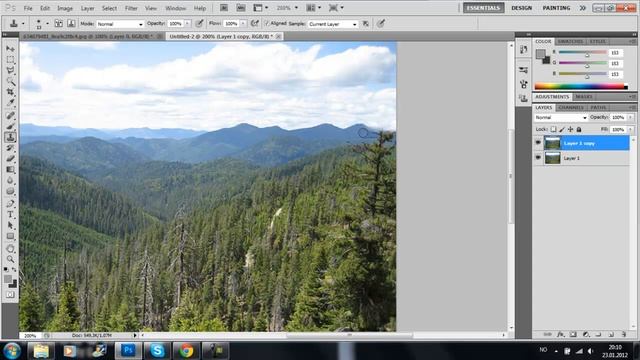Open the layer Fill arrow
Screen dimensions: 640x360
point(631,129)
